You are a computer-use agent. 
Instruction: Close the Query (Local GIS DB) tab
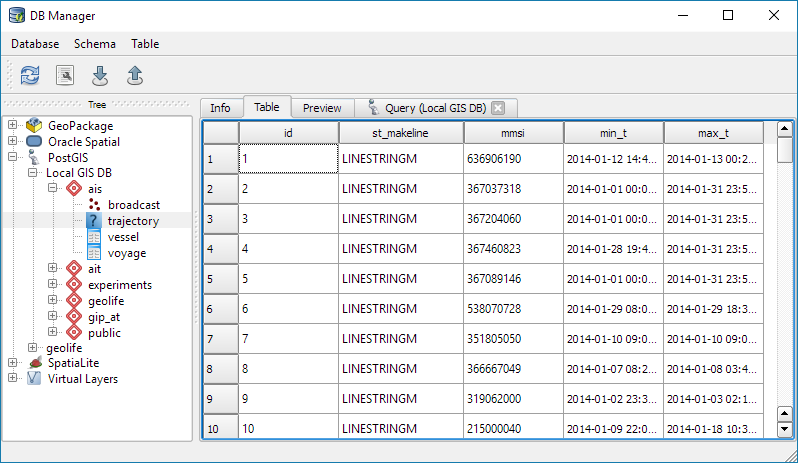pos(497,108)
